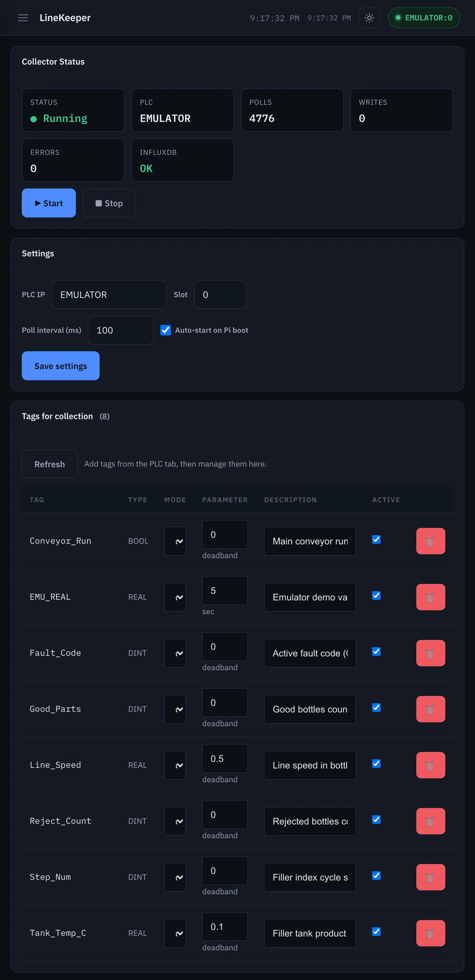Screen dimensions: 475x980
Task: Edit Line speed in bottles description field
Action: coord(310,765)
